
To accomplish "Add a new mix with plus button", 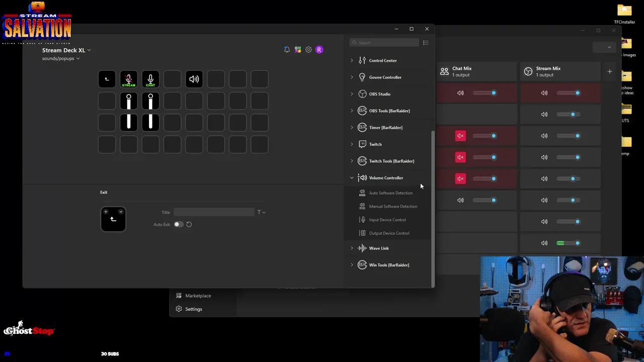I will pos(609,72).
